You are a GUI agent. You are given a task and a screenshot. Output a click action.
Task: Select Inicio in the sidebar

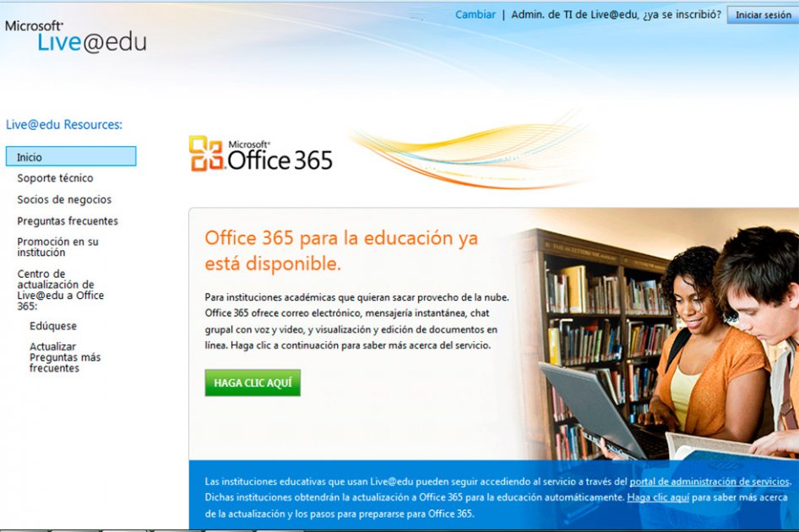71,156
